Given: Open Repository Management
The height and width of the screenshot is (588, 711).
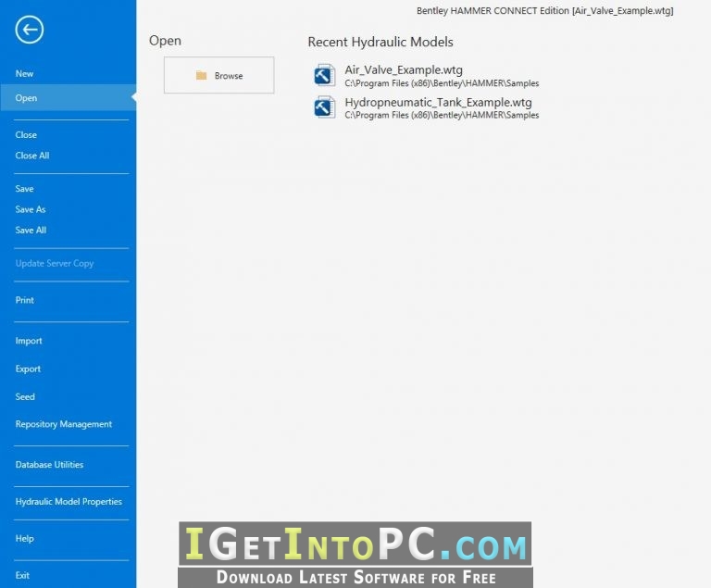Looking at the screenshot, I should pyautogui.click(x=64, y=424).
